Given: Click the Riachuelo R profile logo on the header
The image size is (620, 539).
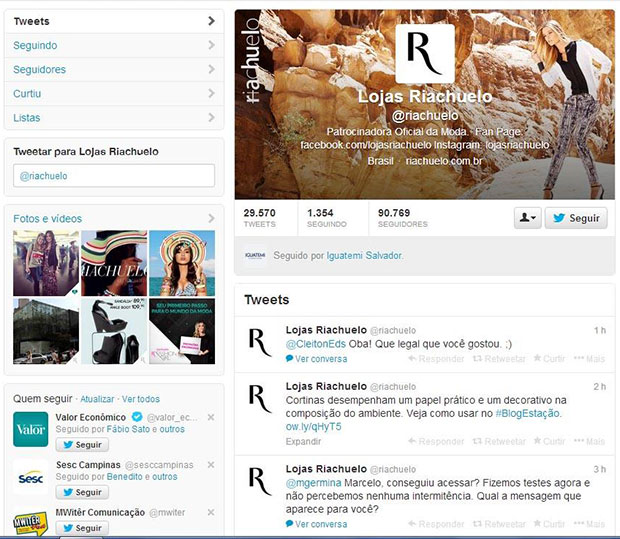Looking at the screenshot, I should point(425,54).
